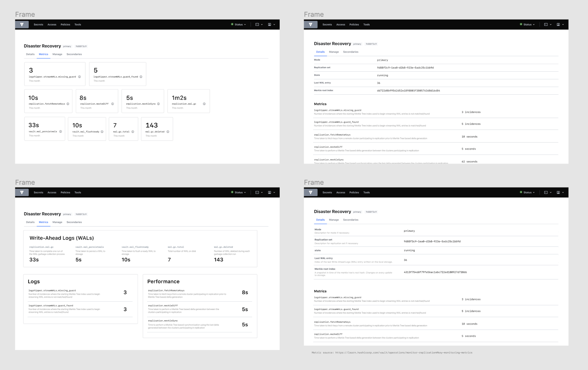Switch to the Manage tab
588x370 pixels.
57,54
